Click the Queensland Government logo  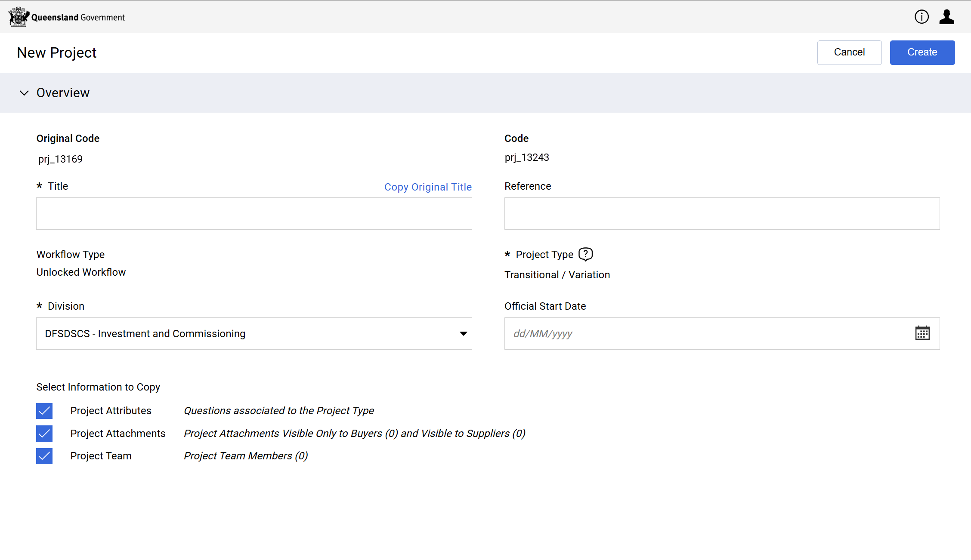[x=67, y=17]
